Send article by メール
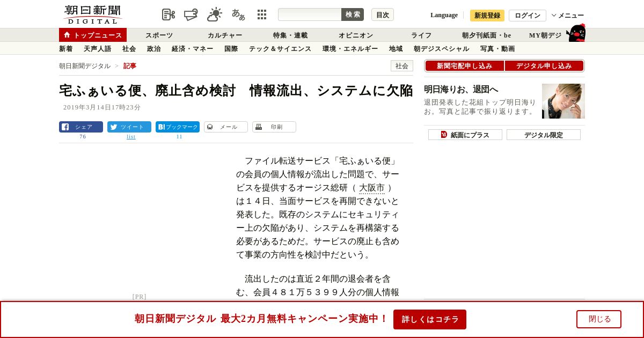The image size is (644, 338). (x=226, y=127)
